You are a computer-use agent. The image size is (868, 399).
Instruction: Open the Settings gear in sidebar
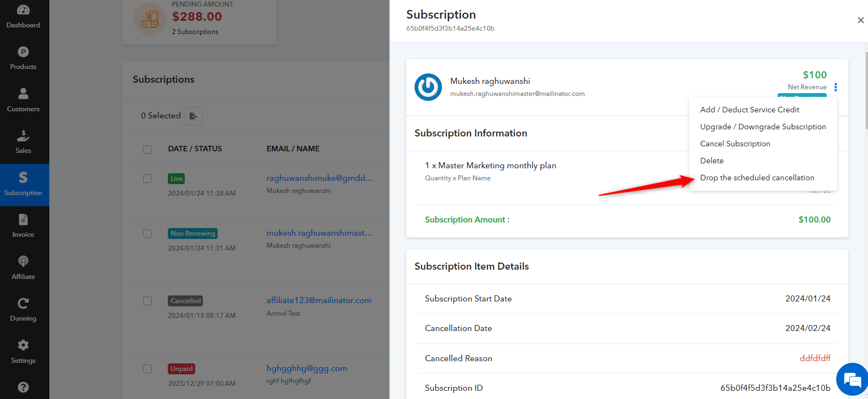23,345
